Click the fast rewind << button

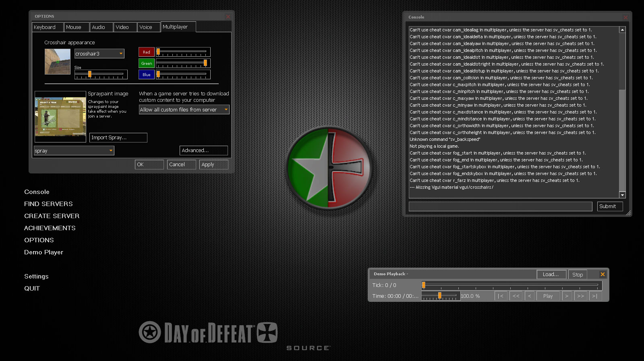516,296
